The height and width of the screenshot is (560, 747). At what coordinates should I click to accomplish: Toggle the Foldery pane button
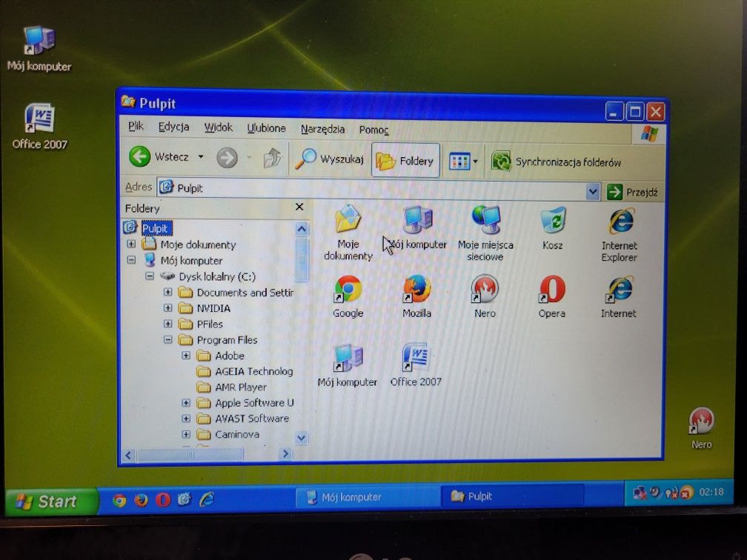(x=405, y=161)
